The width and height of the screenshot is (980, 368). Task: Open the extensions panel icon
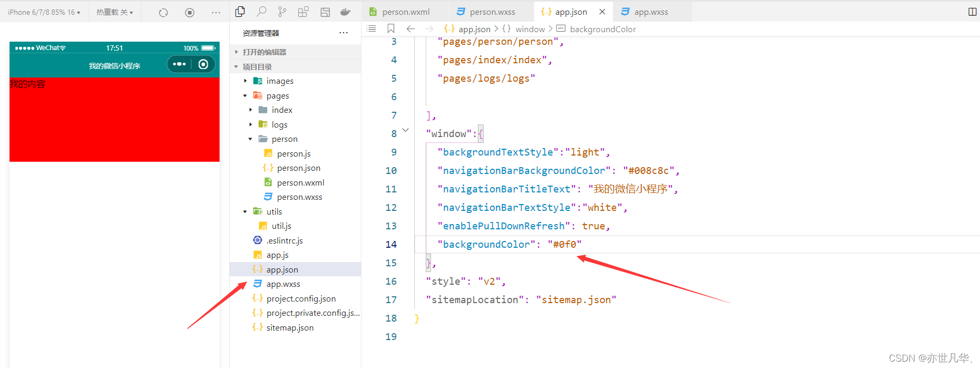coord(303,12)
